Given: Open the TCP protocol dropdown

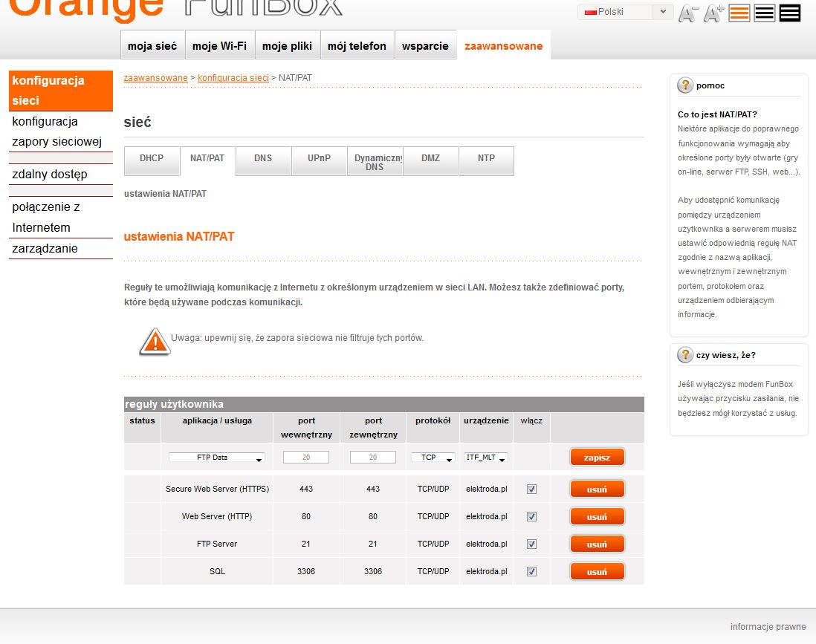Looking at the screenshot, I should [433, 458].
